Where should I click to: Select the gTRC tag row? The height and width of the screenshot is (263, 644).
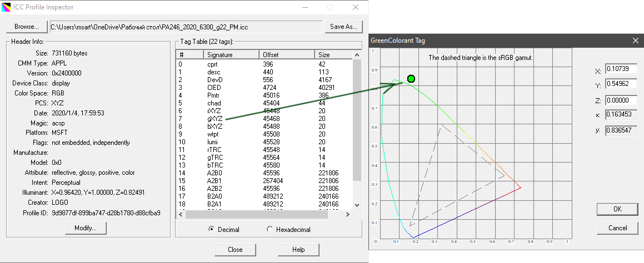pos(264,158)
